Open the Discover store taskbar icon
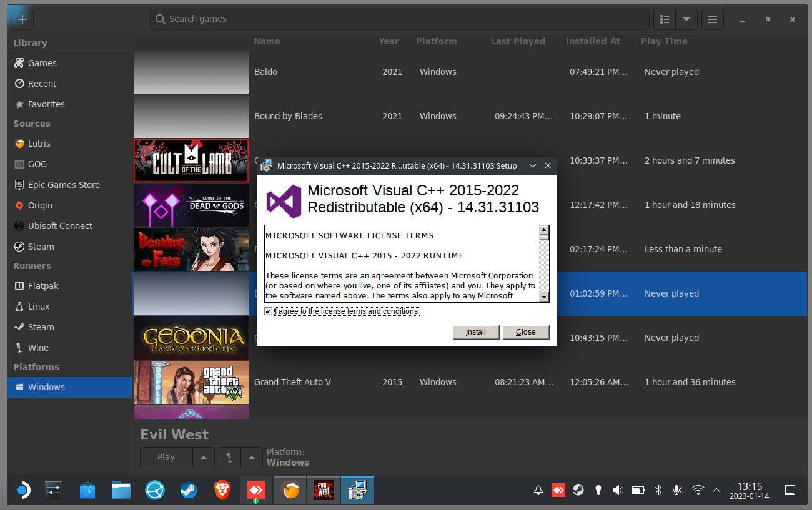Image resolution: width=812 pixels, height=510 pixels. (x=87, y=491)
